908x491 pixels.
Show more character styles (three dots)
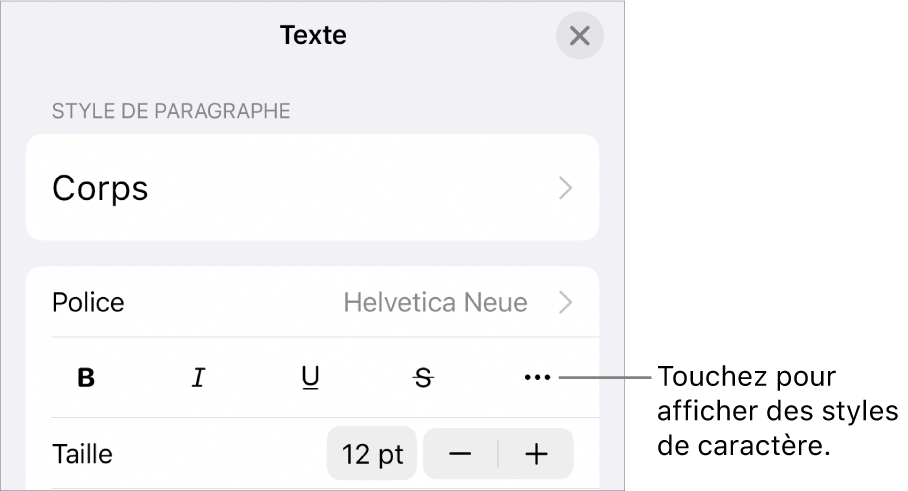coord(537,378)
